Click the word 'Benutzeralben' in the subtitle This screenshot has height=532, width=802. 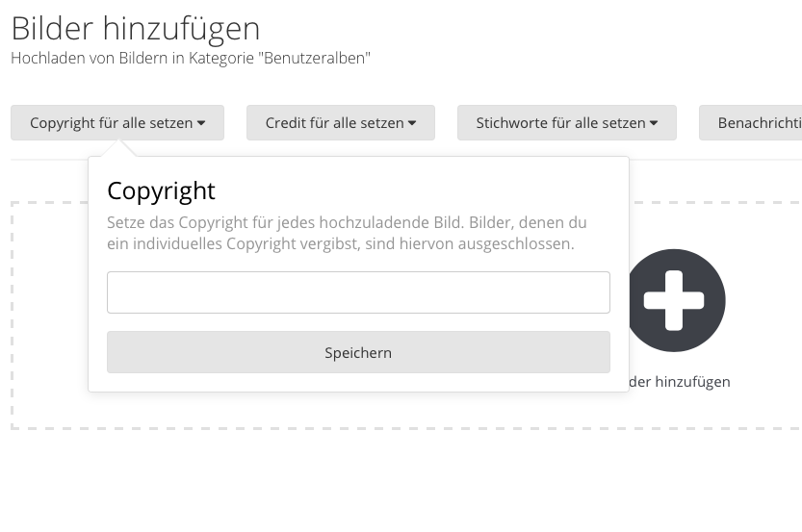(x=314, y=58)
